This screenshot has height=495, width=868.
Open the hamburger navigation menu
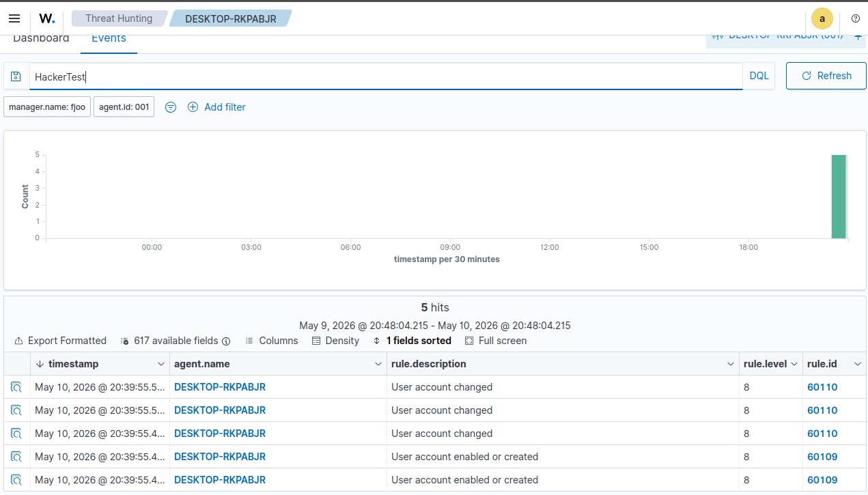14,18
